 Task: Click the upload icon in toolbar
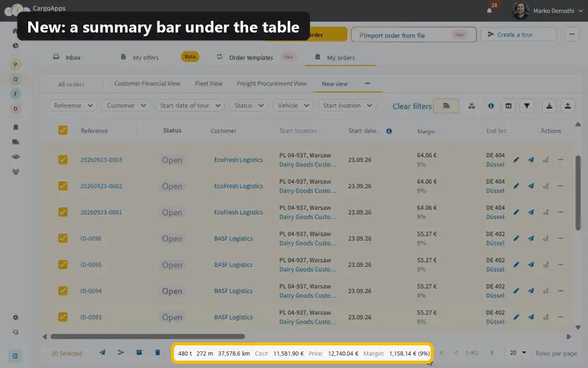tap(568, 106)
